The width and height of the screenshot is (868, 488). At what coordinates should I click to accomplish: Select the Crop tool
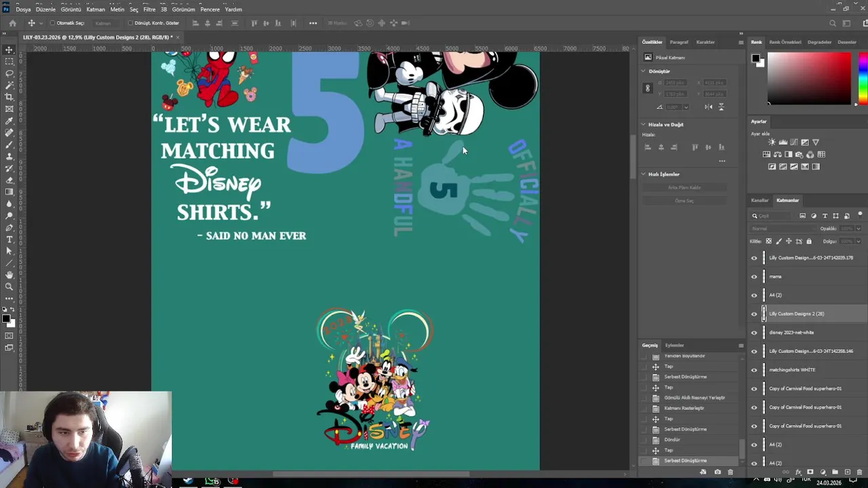pyautogui.click(x=9, y=97)
